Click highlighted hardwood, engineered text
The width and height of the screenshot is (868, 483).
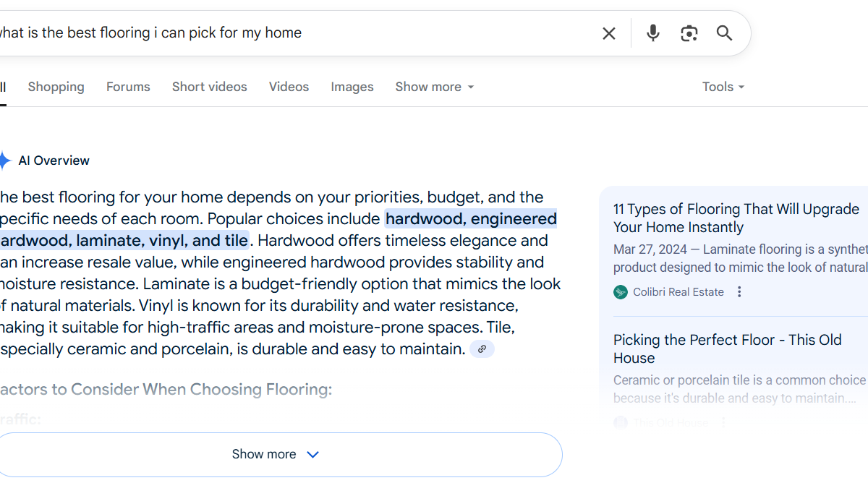pyautogui.click(x=471, y=218)
